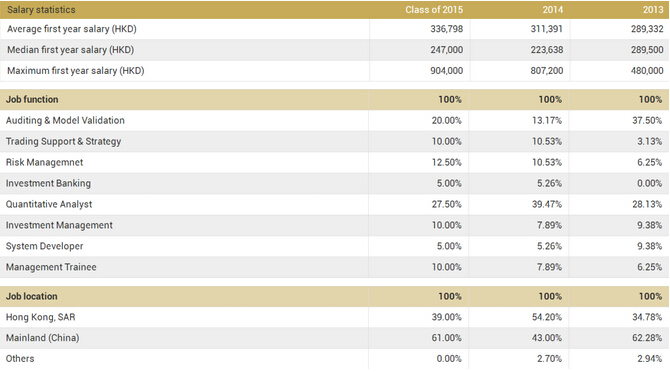The height and width of the screenshot is (372, 670).
Task: Click the Mainland (China) row label
Action: click(x=42, y=338)
